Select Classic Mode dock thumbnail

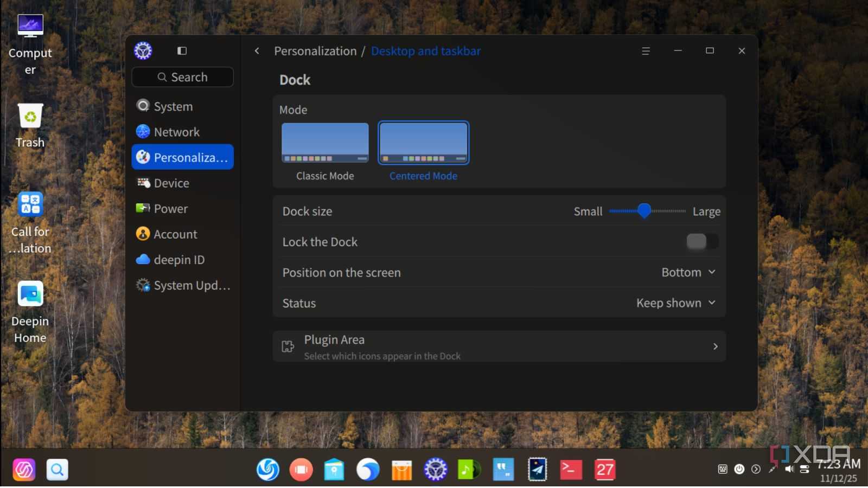pos(325,143)
